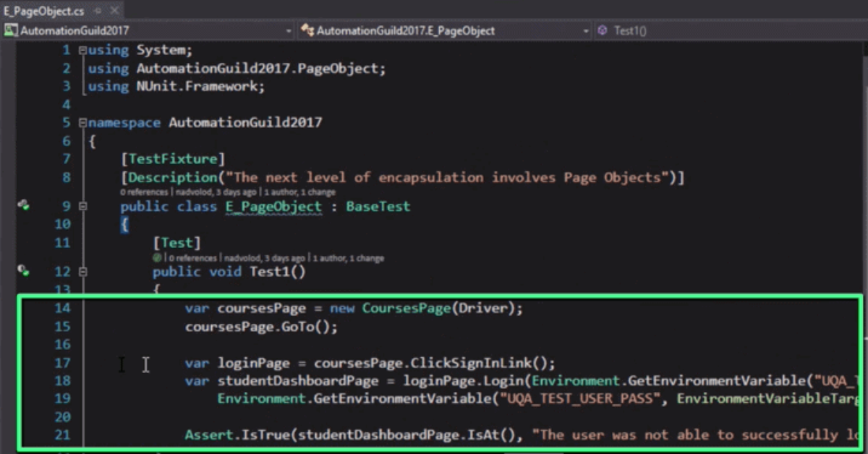Click the class icon beside AutomationGuild2017.E_PageObject

pyautogui.click(x=307, y=31)
